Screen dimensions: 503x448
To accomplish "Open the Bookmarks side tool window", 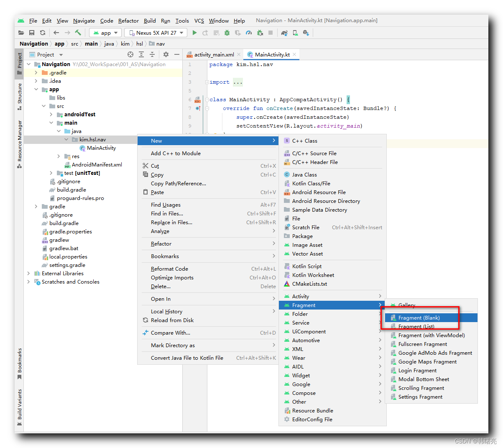I will tap(19, 364).
